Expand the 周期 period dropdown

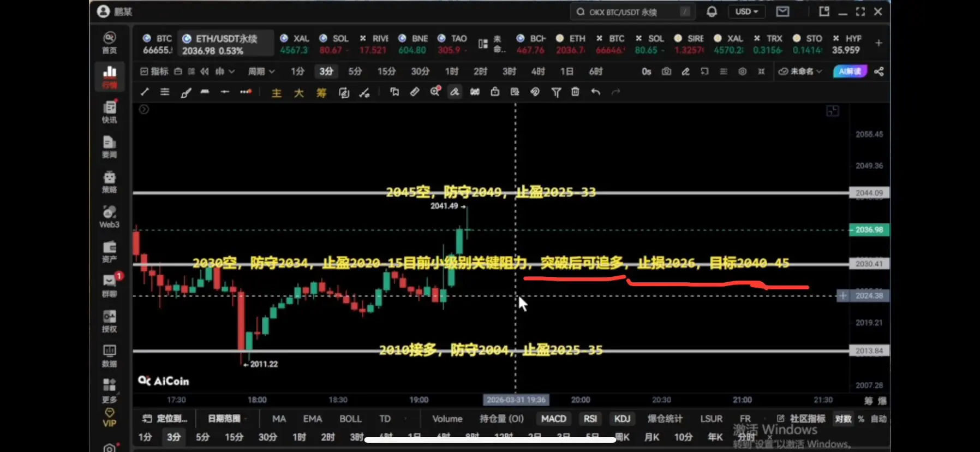[261, 72]
